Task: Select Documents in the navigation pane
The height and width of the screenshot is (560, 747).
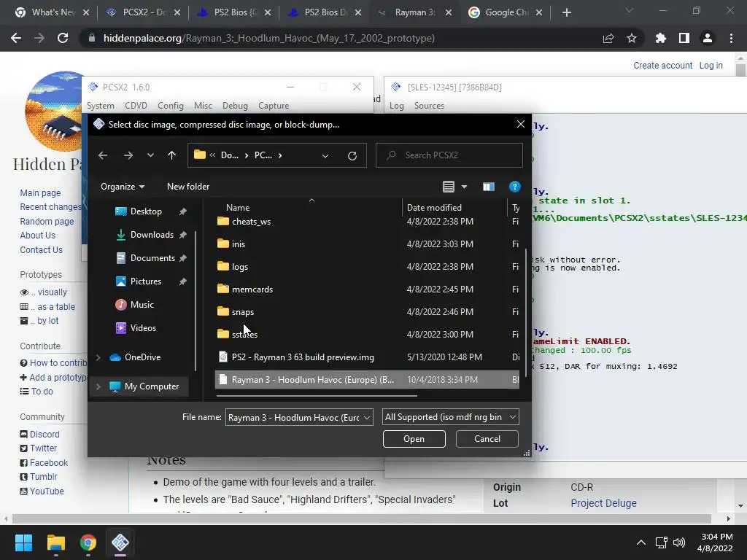Action: pyautogui.click(x=152, y=258)
